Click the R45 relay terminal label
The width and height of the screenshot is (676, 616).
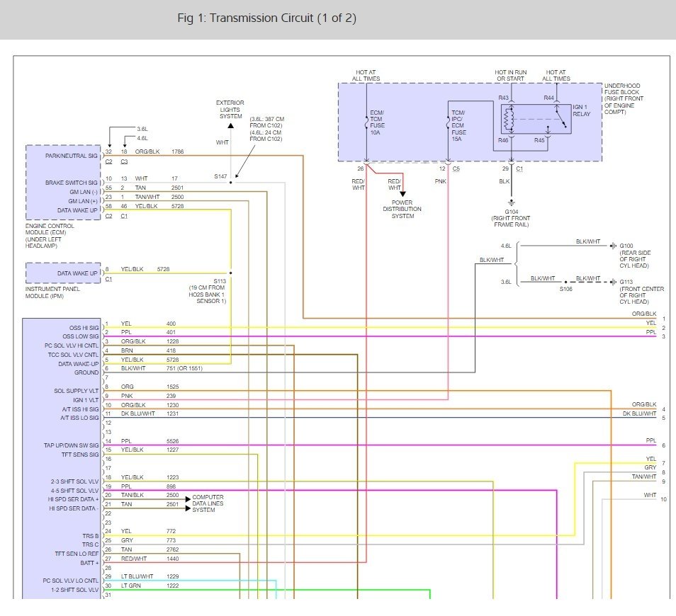539,140
